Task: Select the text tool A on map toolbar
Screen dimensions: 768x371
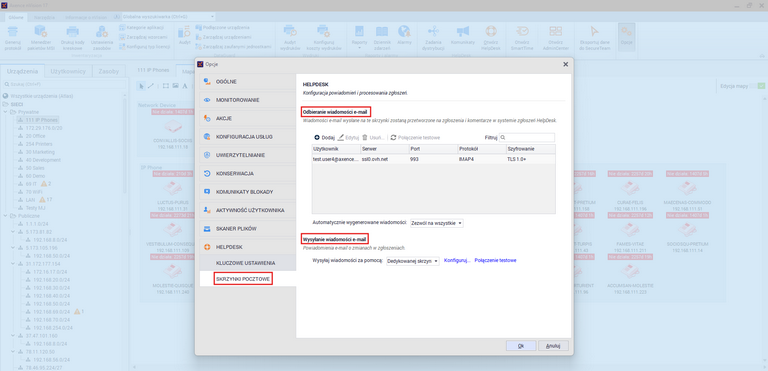Action: pyautogui.click(x=185, y=86)
